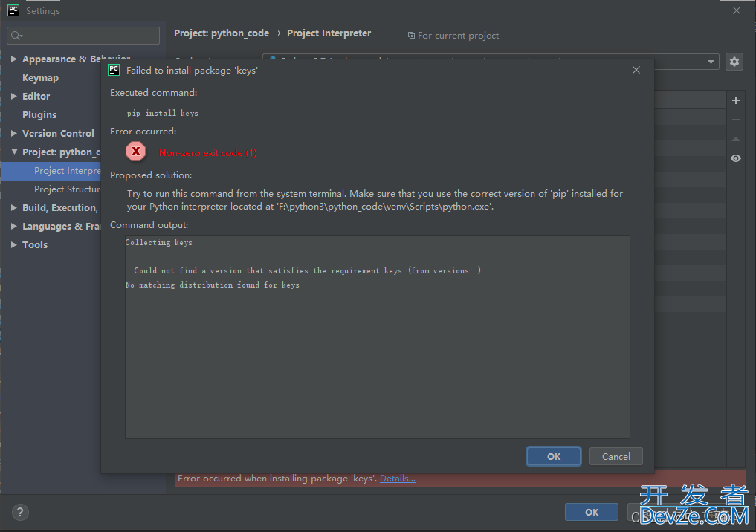Expand the Appearance & Behavior section
The height and width of the screenshot is (532, 756).
(13, 59)
